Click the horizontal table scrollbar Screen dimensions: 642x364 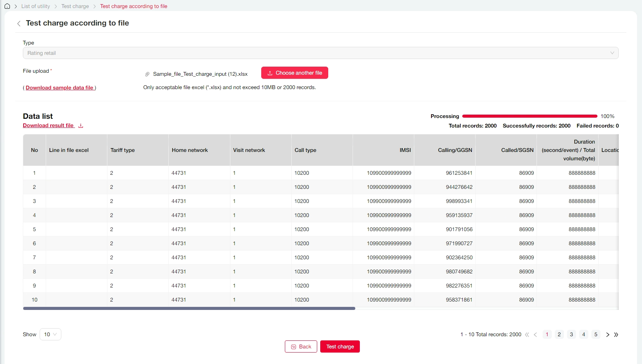point(189,308)
